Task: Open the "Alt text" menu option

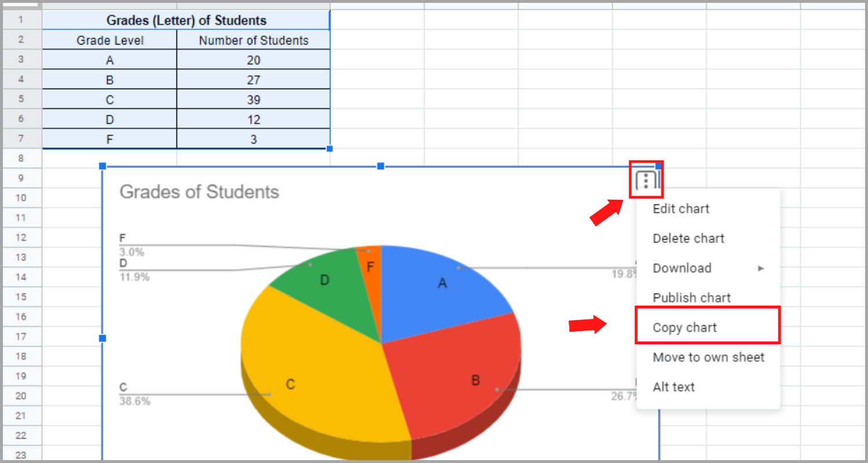Action: (674, 387)
